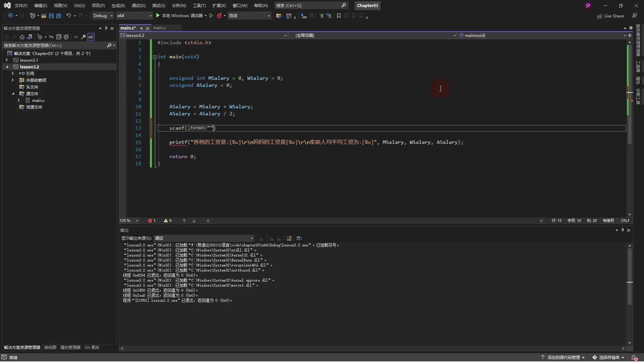Open properties with the wrench icon
Viewport: 644px width, 362px height.
pyautogui.click(x=84, y=37)
